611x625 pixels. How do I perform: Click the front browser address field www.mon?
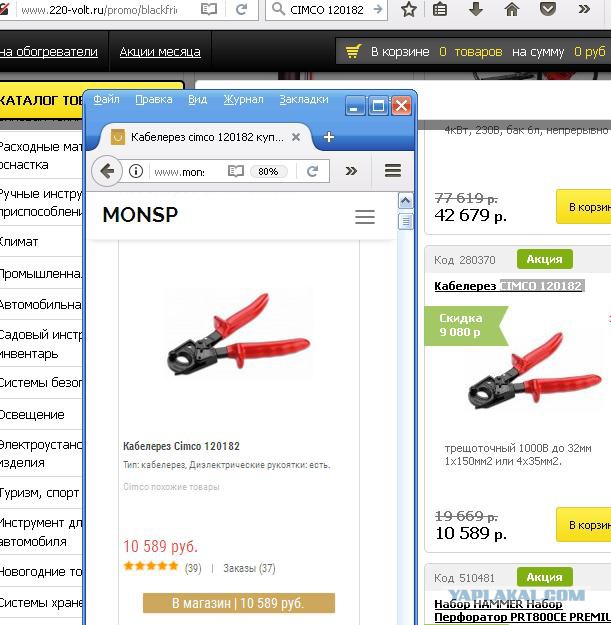click(179, 172)
